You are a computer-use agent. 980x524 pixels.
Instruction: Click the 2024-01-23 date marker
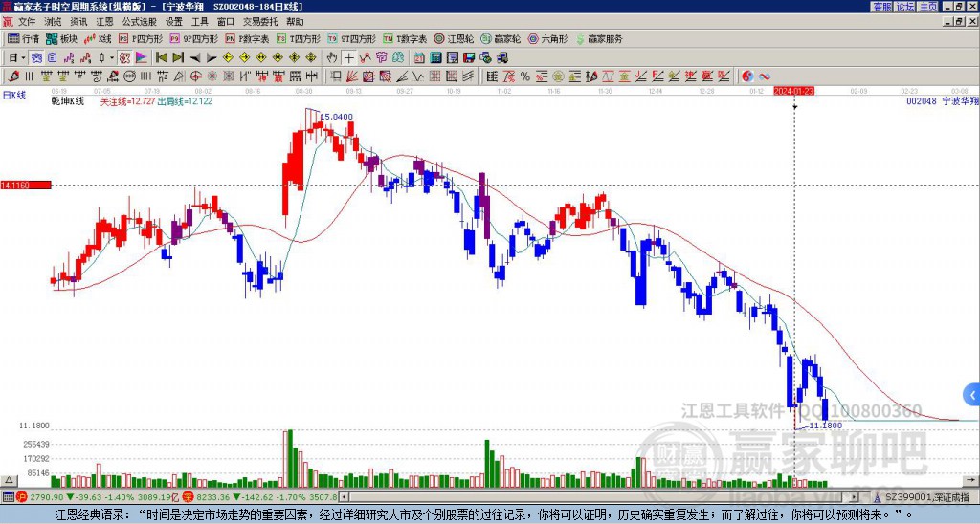pyautogui.click(x=793, y=91)
